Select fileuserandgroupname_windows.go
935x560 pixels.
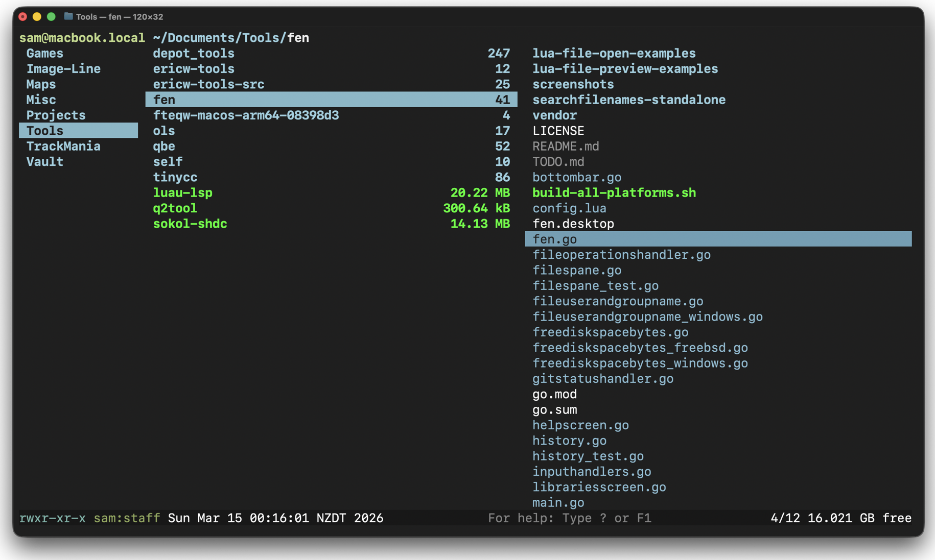[648, 316]
